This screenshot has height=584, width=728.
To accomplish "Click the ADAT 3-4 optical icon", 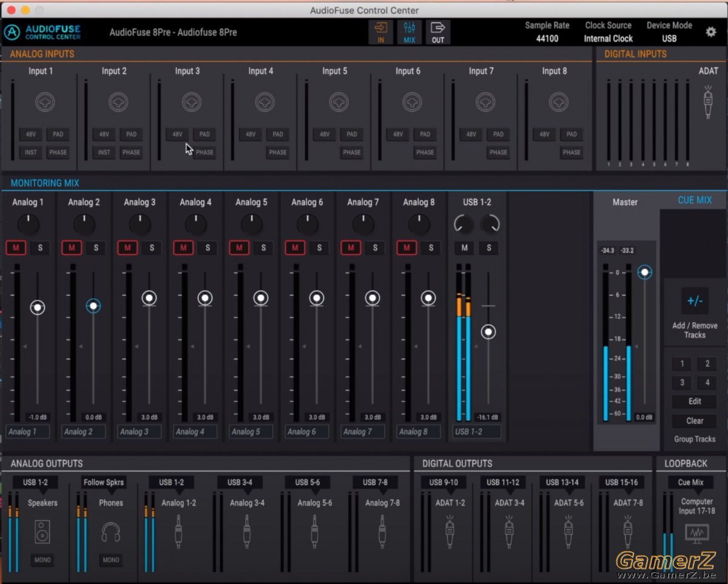I will click(x=509, y=531).
